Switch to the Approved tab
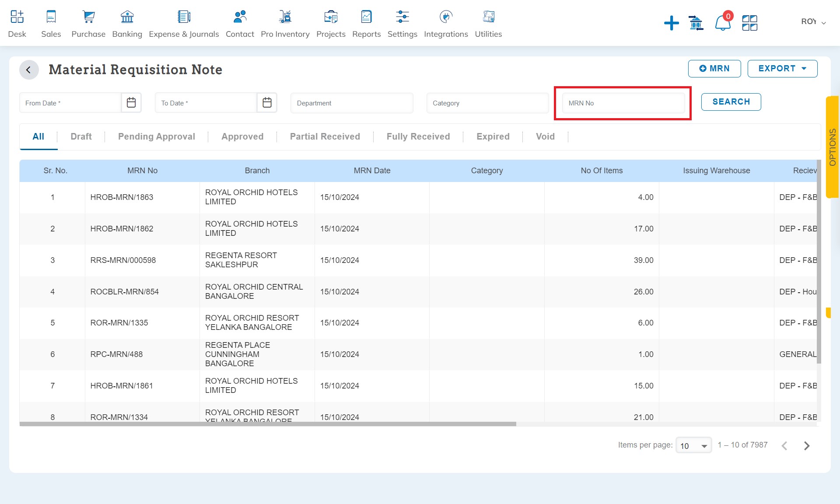Viewport: 840px width, 504px height. coord(242,136)
